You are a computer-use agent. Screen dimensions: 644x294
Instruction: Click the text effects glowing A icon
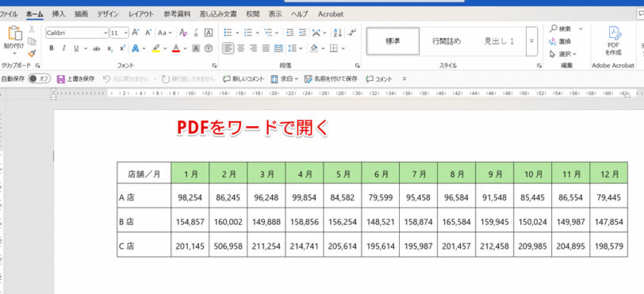pyautogui.click(x=136, y=48)
